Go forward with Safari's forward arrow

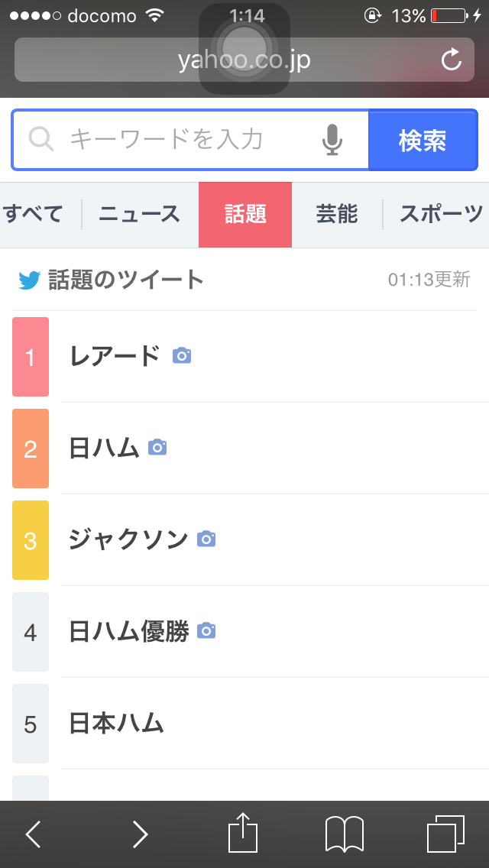(140, 834)
